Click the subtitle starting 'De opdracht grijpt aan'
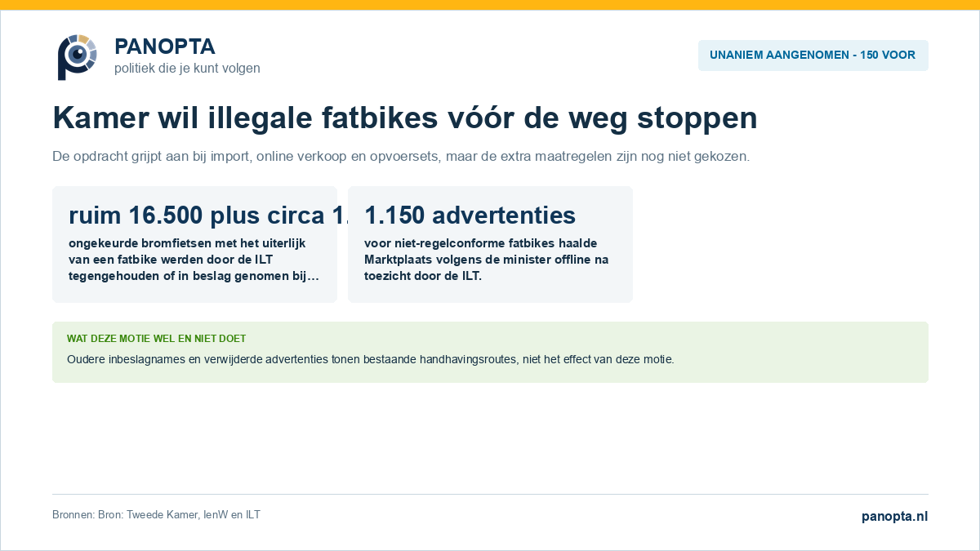980x551 pixels. 401,156
